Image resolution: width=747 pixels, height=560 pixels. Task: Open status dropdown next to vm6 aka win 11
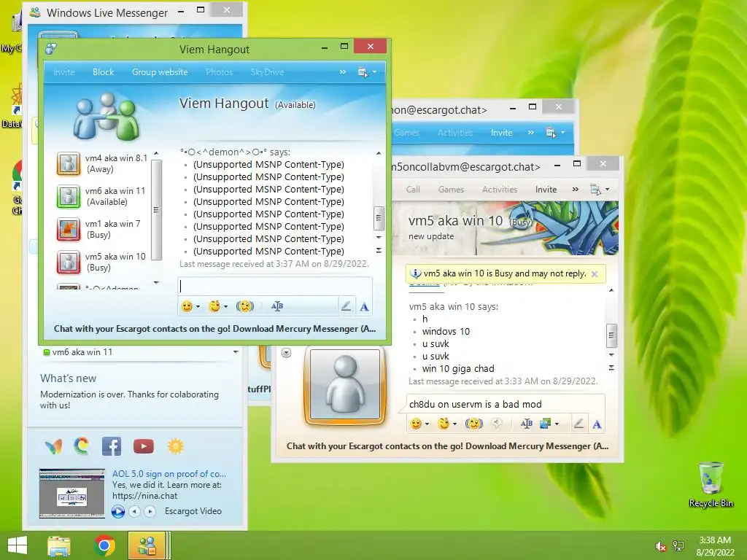[236, 352]
